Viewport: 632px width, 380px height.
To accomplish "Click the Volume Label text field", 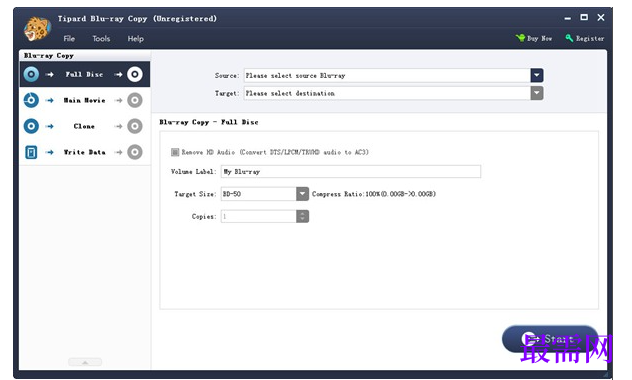I will point(351,172).
